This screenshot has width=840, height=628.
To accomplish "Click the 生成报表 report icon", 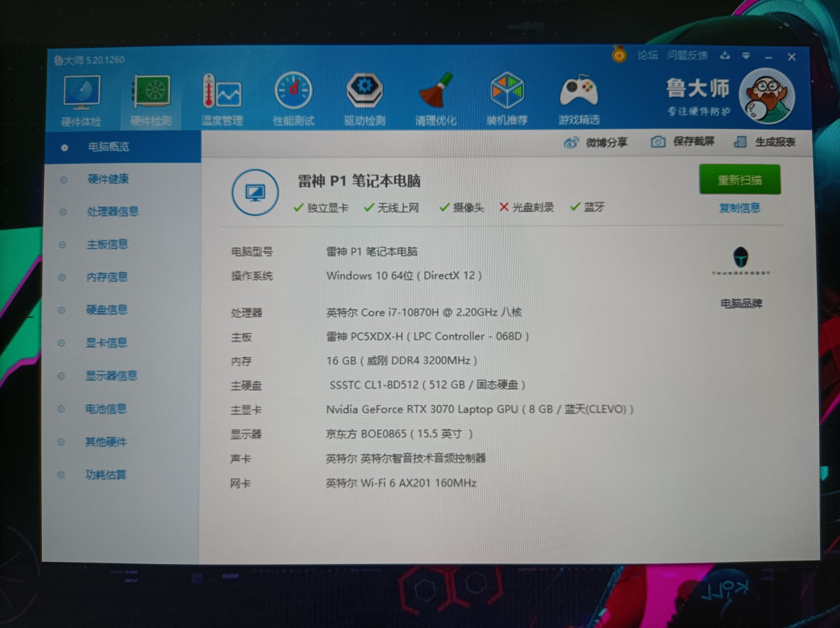I will (740, 142).
